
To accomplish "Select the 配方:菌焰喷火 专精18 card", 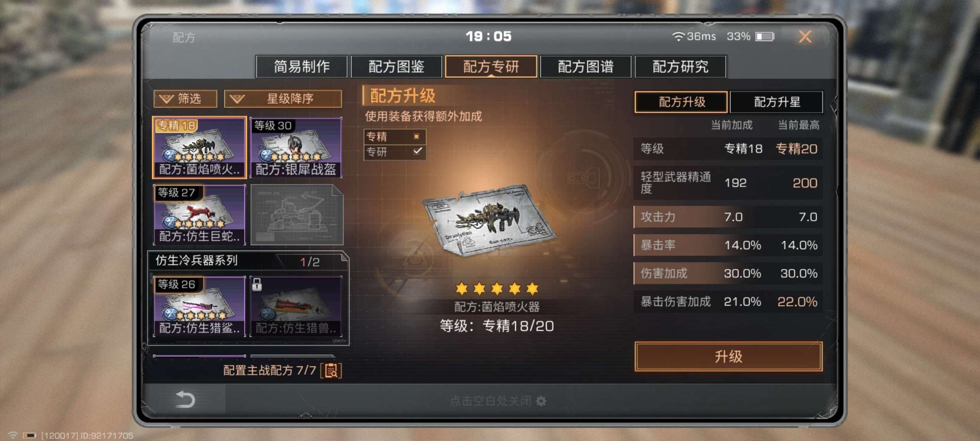I will 199,147.
